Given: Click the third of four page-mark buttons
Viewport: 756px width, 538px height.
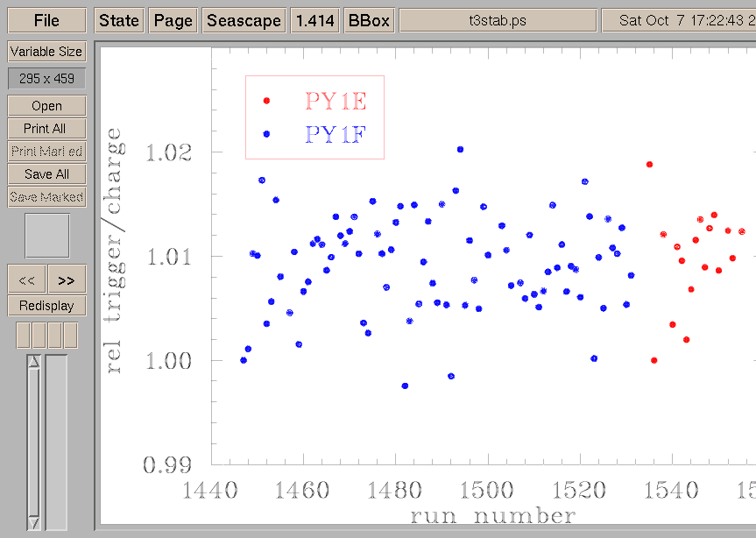Looking at the screenshot, I should [x=55, y=335].
